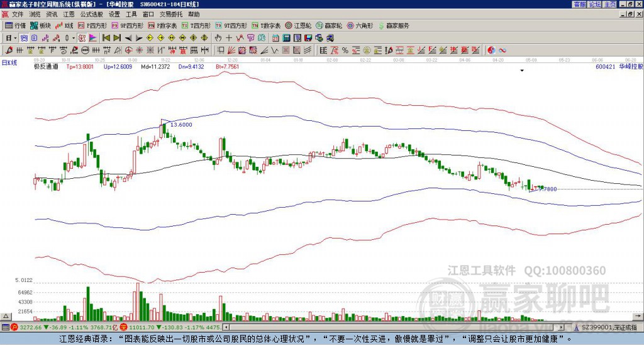Click the percent sign tool icon
Screen dimensions: 644x345
345,50
